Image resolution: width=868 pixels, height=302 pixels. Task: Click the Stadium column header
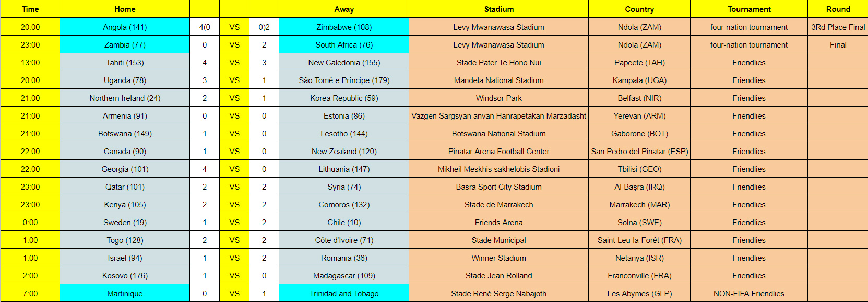[x=498, y=9]
